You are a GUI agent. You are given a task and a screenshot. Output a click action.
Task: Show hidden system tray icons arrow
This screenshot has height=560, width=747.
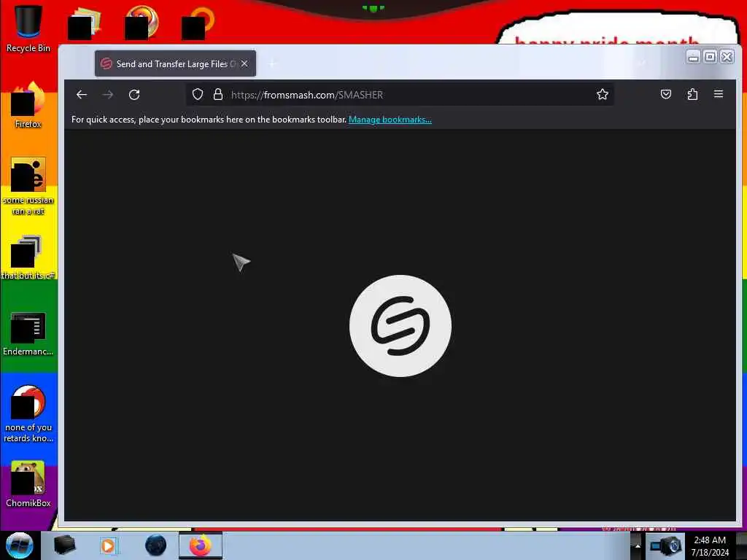pos(638,546)
